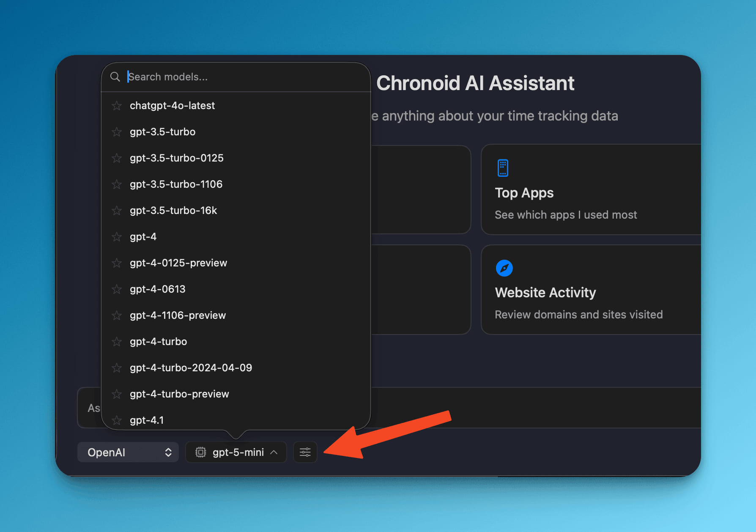Viewport: 756px width, 532px height.
Task: Toggle favorite star for gpt-4-turbo
Action: tap(117, 342)
